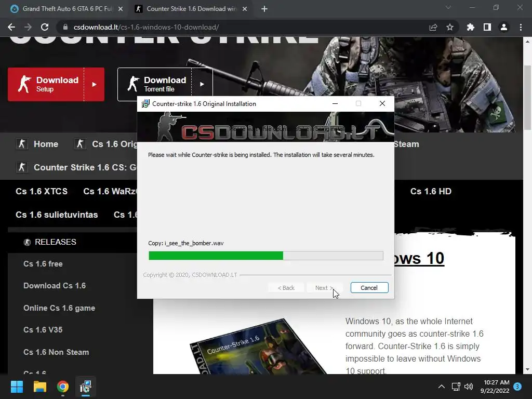532x399 pixels.
Task: Open the Chrome three-dot menu
Action: coord(521,27)
